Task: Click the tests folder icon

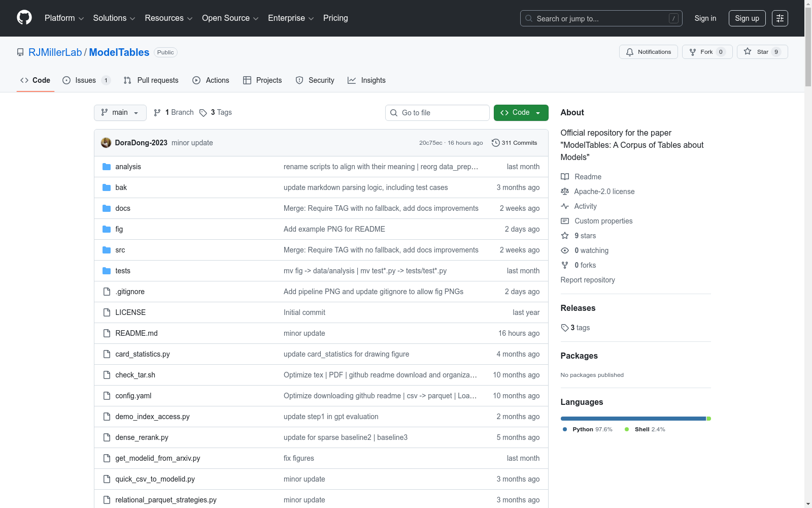Action: coord(107,271)
